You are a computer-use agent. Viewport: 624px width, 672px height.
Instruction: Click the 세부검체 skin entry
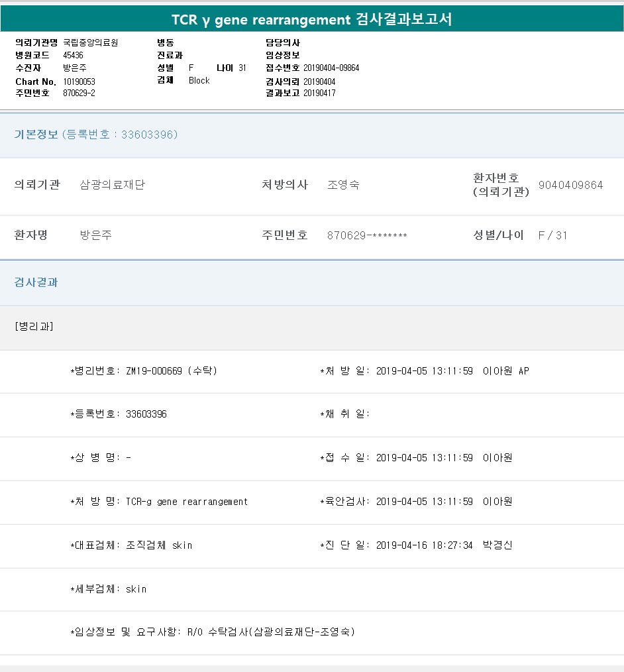(x=136, y=589)
